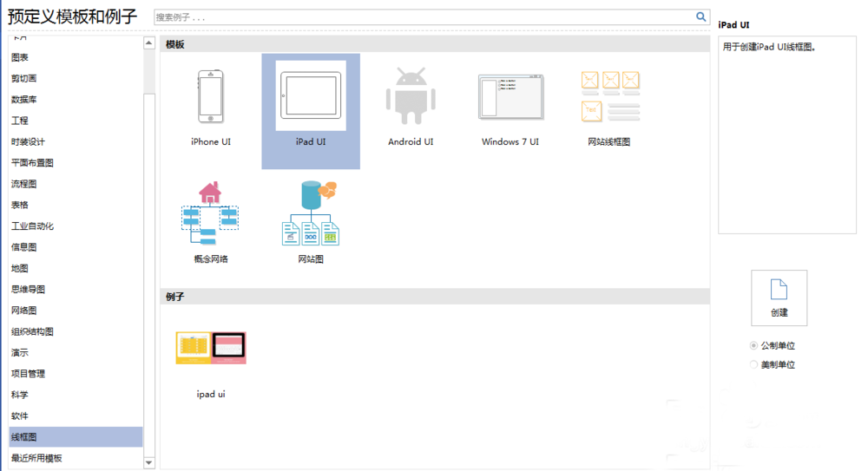Select the 公制单位 radio button
This screenshot has width=868, height=471.
tap(753, 346)
